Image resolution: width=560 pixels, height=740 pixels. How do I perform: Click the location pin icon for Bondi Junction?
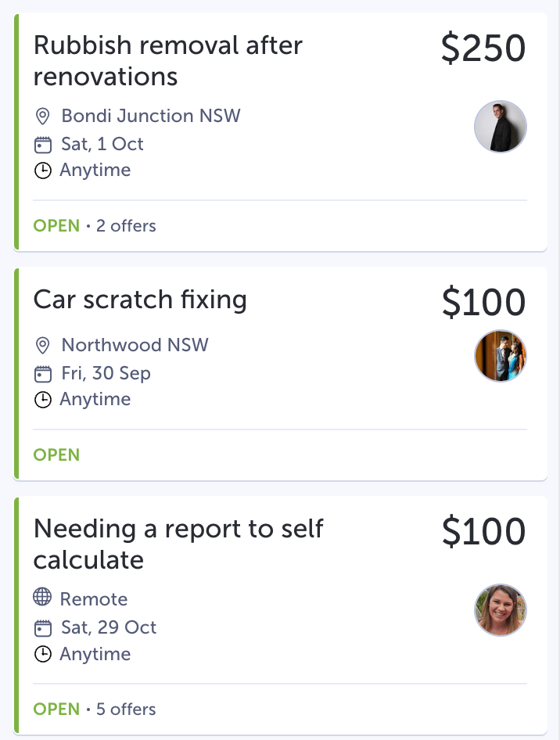(x=45, y=116)
